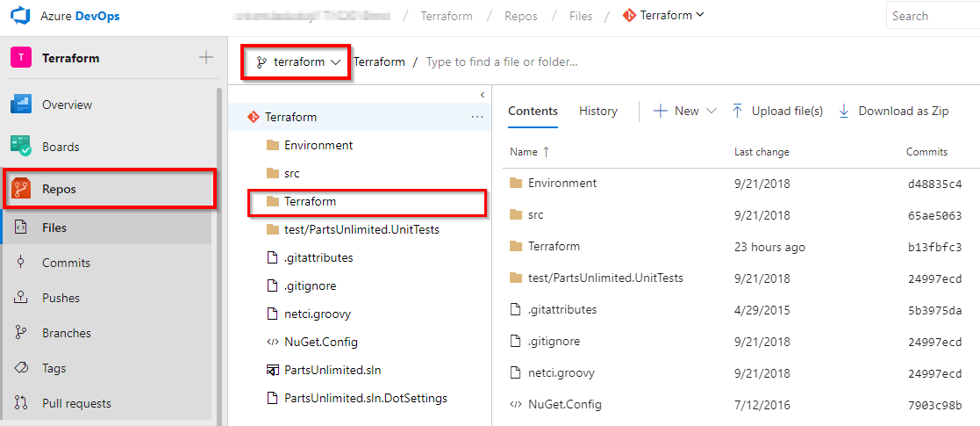Collapse the file tree panel chevron

tap(482, 95)
